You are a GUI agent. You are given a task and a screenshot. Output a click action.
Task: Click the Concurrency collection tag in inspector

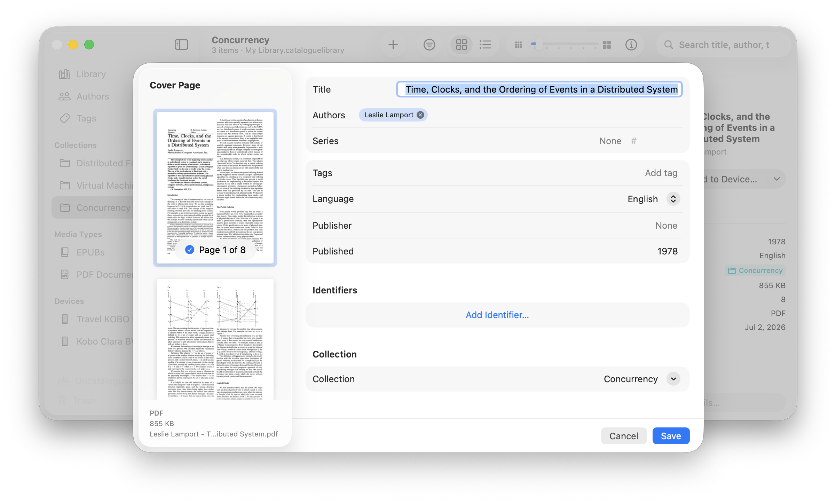[756, 270]
